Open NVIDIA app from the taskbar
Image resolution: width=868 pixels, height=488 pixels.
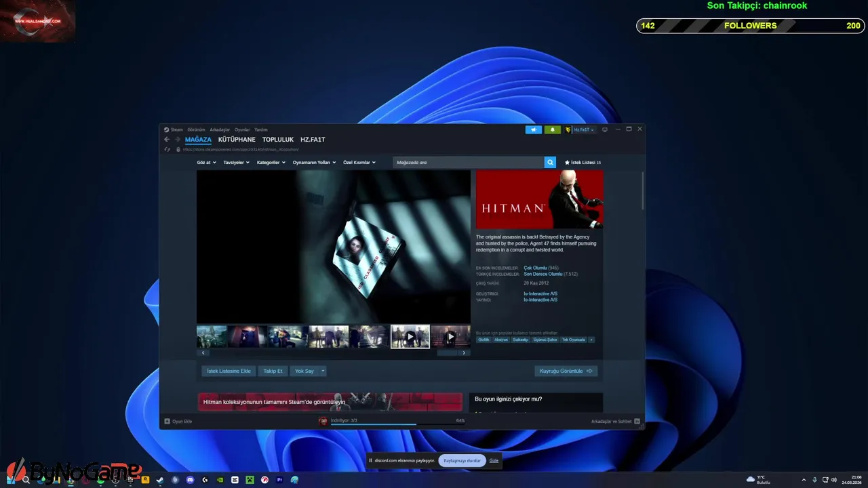point(220,480)
